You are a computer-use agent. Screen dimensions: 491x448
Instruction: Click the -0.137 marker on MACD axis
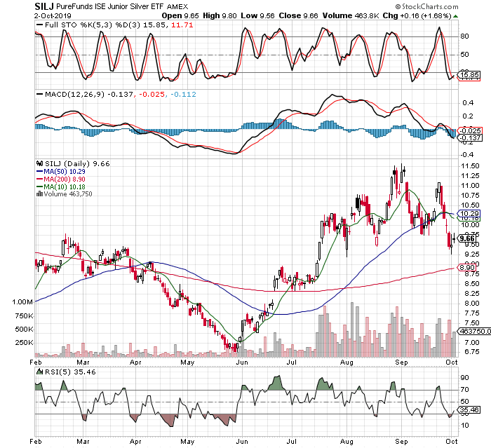tap(470, 138)
